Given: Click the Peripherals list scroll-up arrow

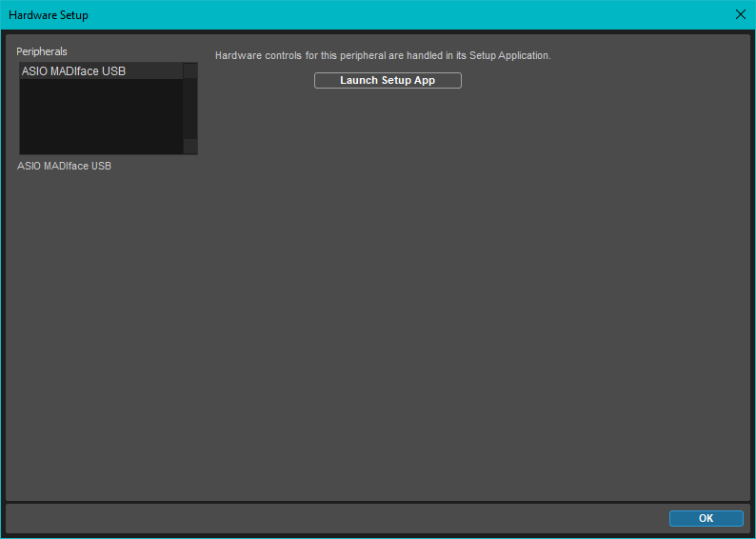Looking at the screenshot, I should [x=190, y=70].
